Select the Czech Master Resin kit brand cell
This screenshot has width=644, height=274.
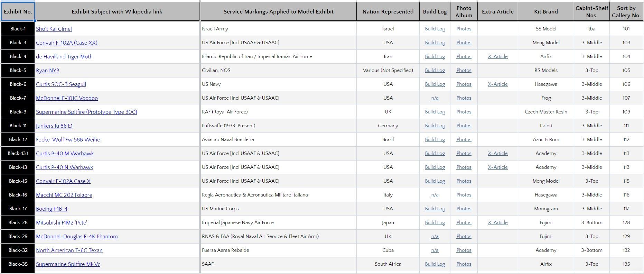click(x=546, y=112)
